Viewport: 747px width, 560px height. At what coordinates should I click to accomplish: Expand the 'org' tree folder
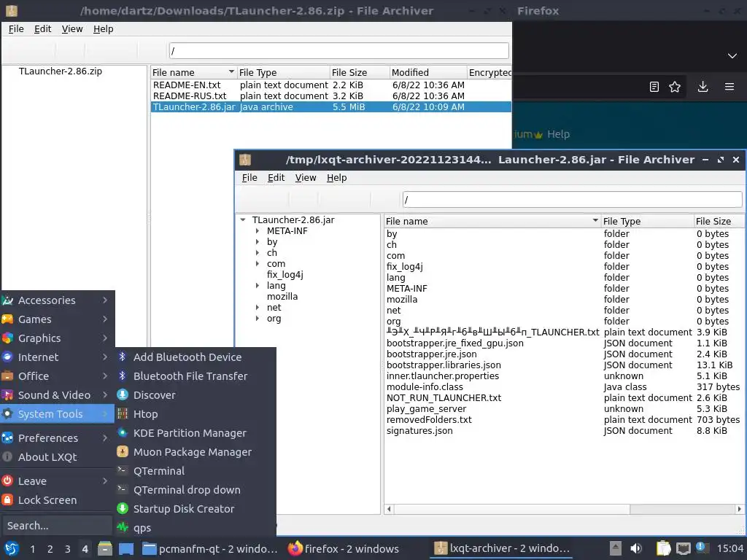pos(258,319)
